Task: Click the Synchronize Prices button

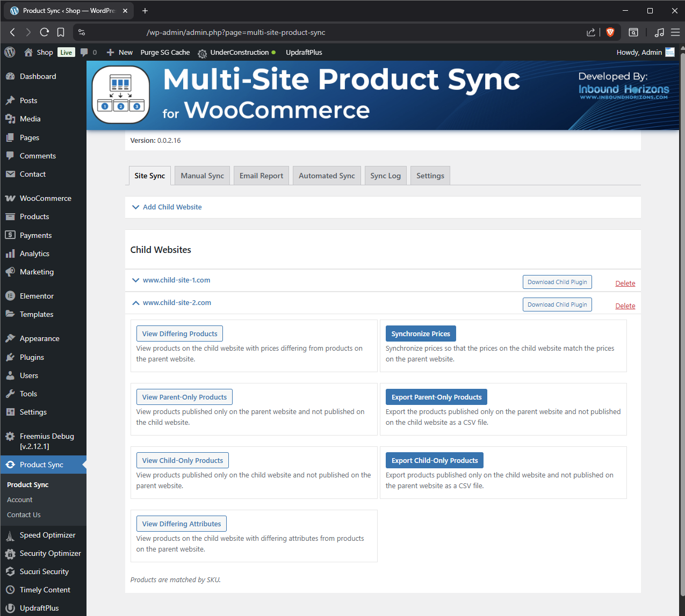Action: click(420, 334)
